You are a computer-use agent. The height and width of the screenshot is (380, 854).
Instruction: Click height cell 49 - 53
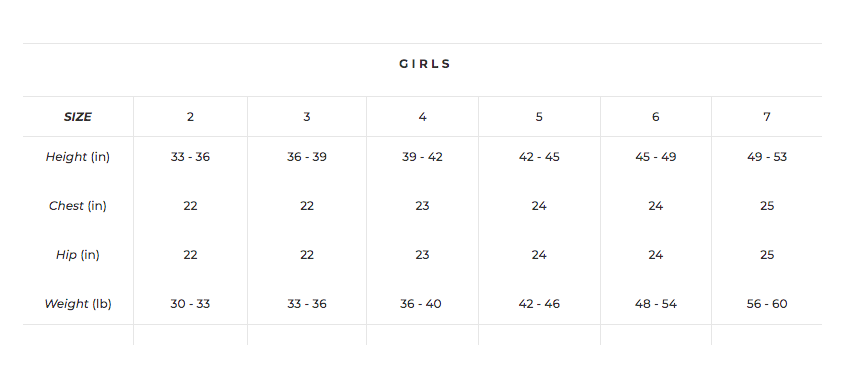pyautogui.click(x=767, y=157)
